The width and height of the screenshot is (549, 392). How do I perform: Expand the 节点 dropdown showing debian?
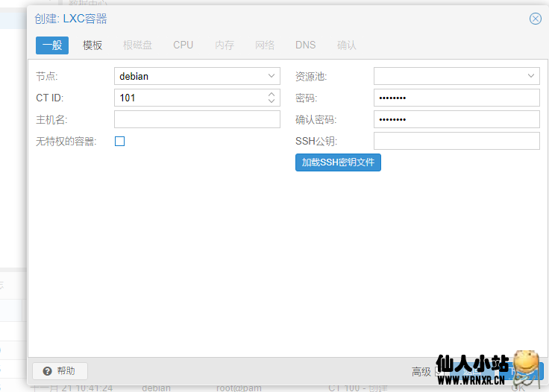pyautogui.click(x=272, y=76)
